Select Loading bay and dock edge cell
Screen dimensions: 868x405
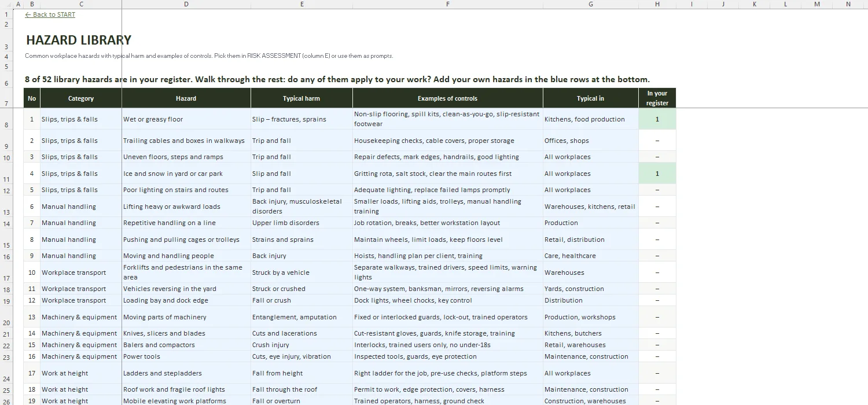pos(186,300)
